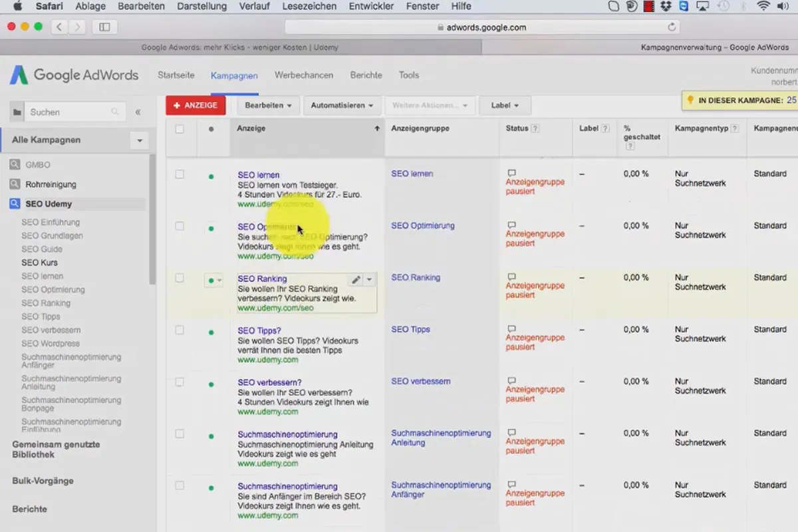
Task: Open the SEO lernen ad group link
Action: click(x=412, y=174)
